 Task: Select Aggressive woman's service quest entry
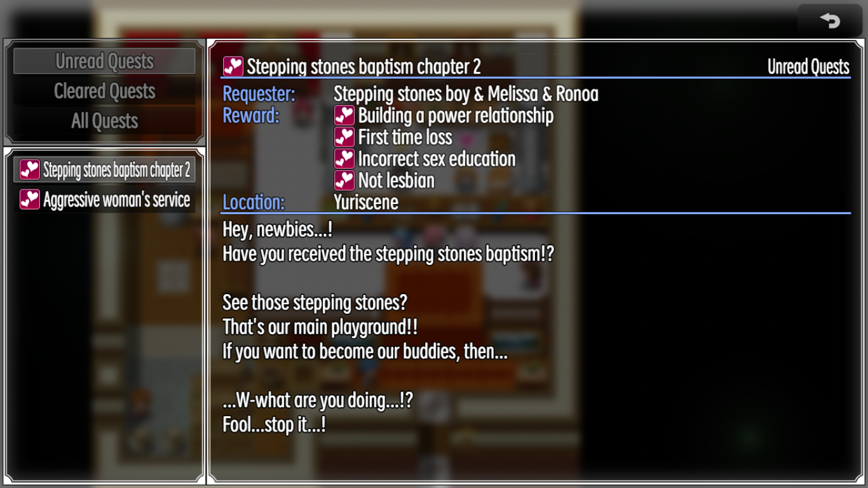pyautogui.click(x=105, y=200)
